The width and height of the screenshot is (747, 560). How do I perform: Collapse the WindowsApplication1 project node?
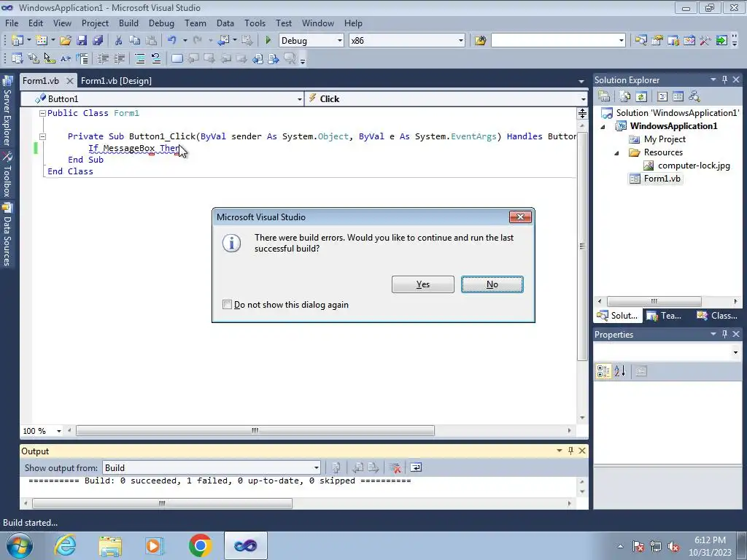[x=603, y=127]
